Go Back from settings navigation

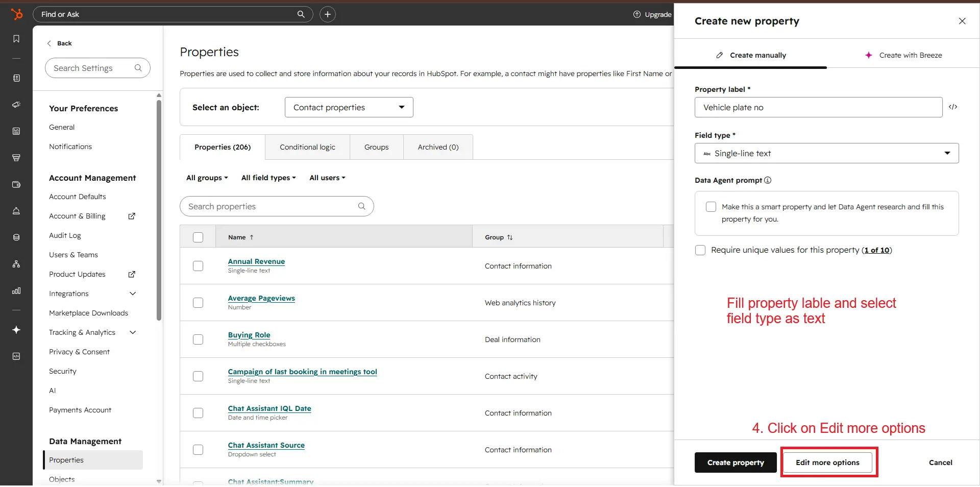(60, 43)
